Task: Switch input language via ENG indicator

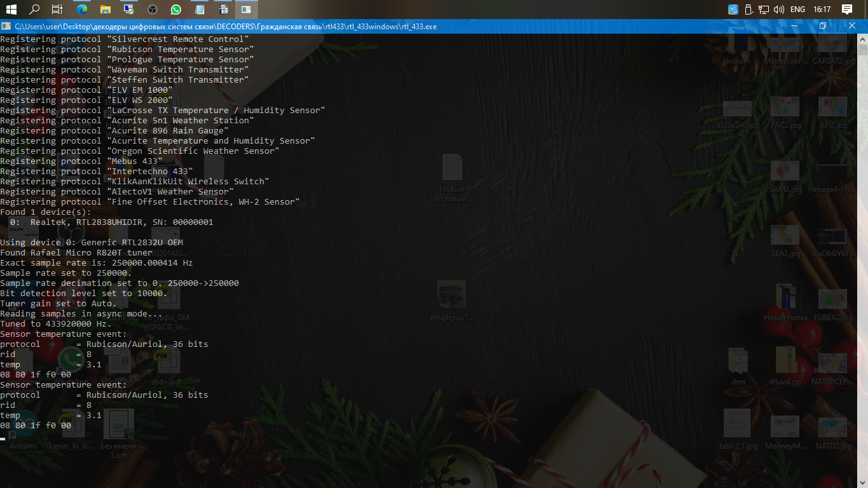Action: [x=797, y=10]
